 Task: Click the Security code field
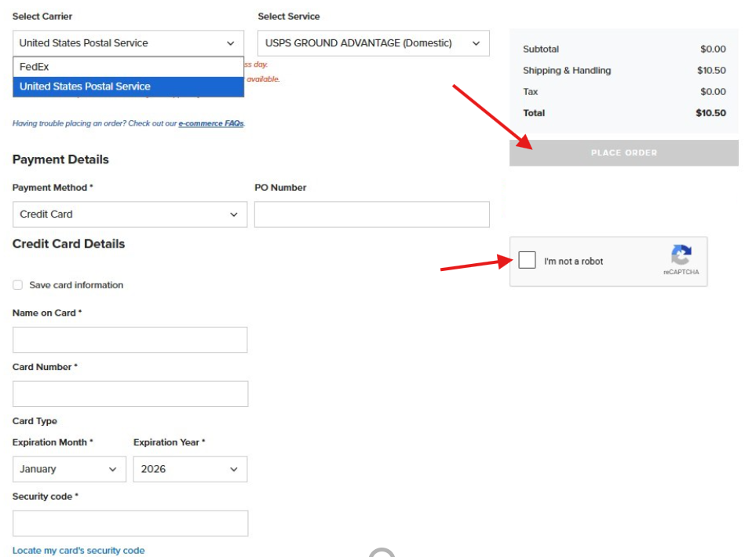point(130,523)
